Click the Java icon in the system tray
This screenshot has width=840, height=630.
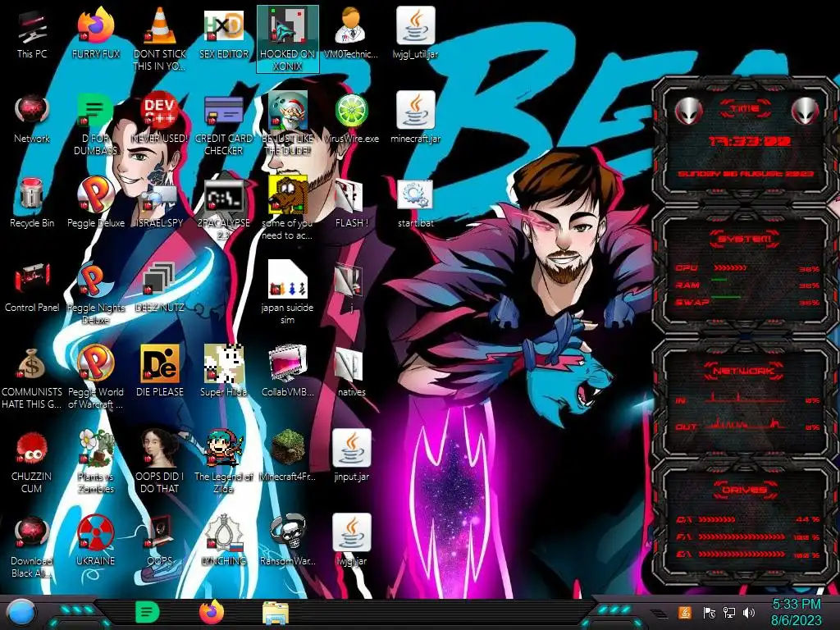pyautogui.click(x=685, y=612)
